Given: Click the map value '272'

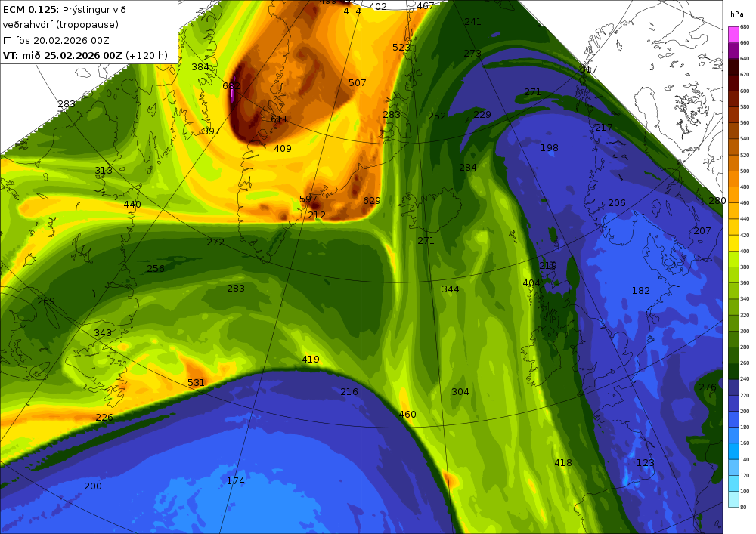Looking at the screenshot, I should pos(215,242).
